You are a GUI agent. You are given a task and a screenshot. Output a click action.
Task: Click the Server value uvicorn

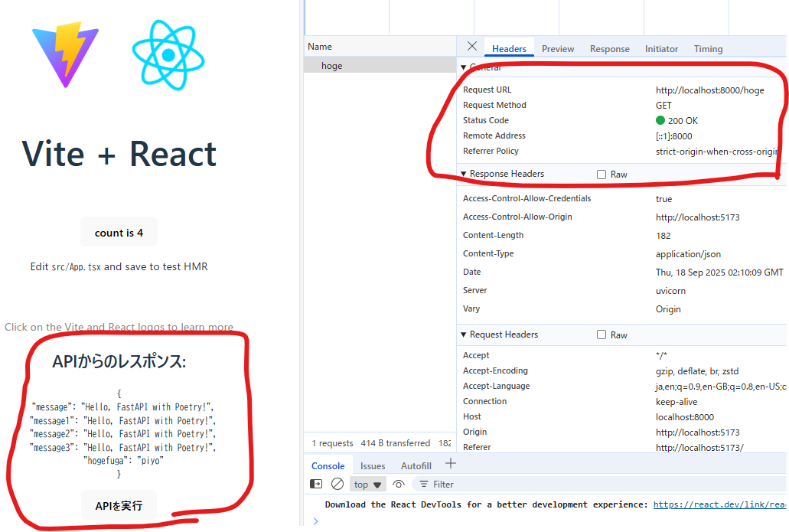tap(670, 291)
